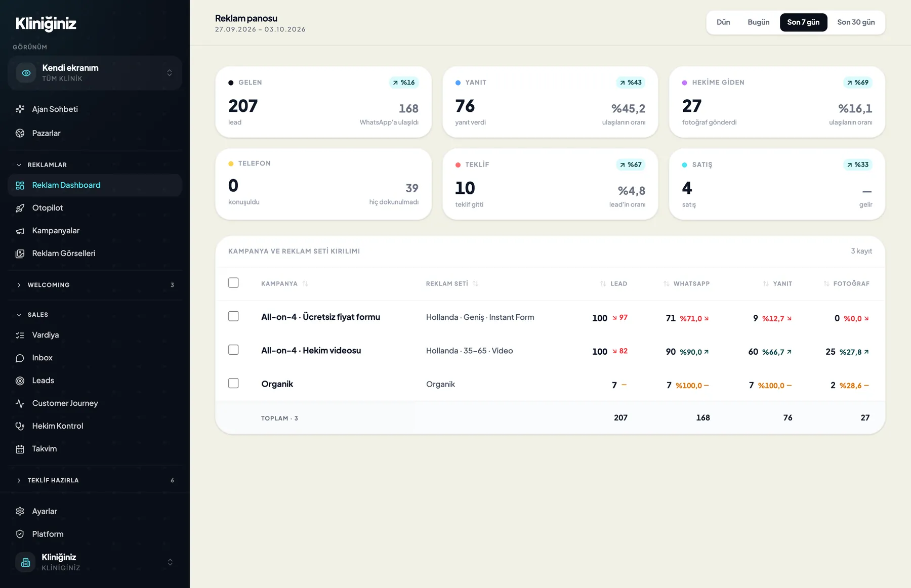Image resolution: width=911 pixels, height=588 pixels.
Task: Click the Kampanyalar megaphone icon
Action: pos(20,231)
